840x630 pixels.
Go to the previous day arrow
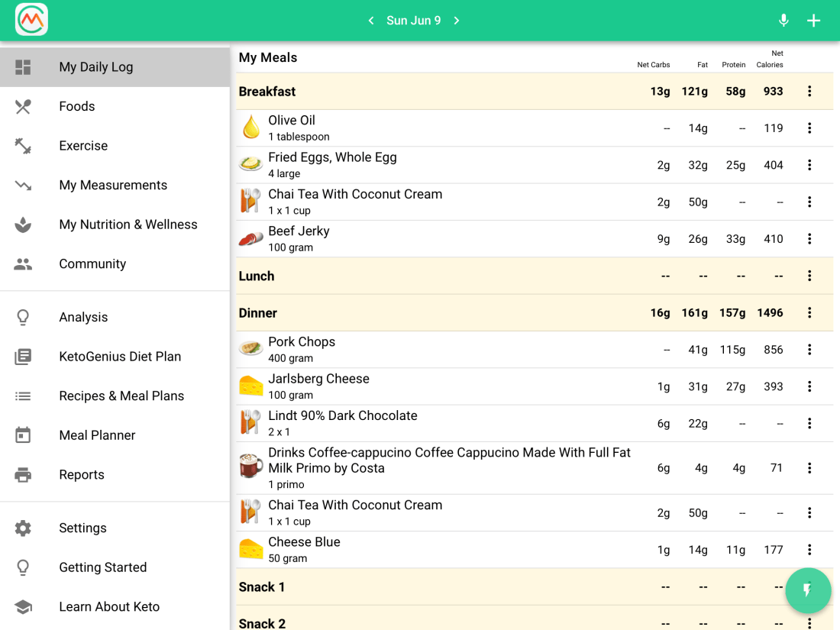click(371, 21)
